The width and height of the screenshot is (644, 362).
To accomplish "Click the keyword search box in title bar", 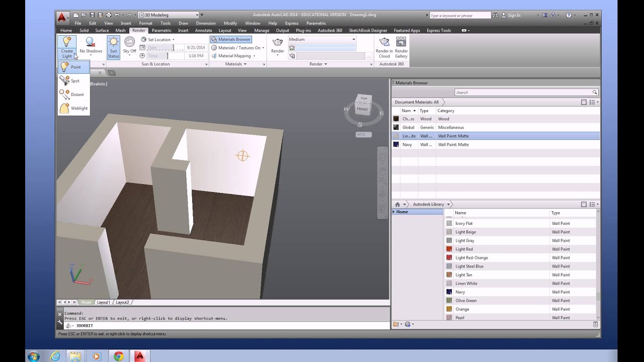I will click(x=460, y=16).
